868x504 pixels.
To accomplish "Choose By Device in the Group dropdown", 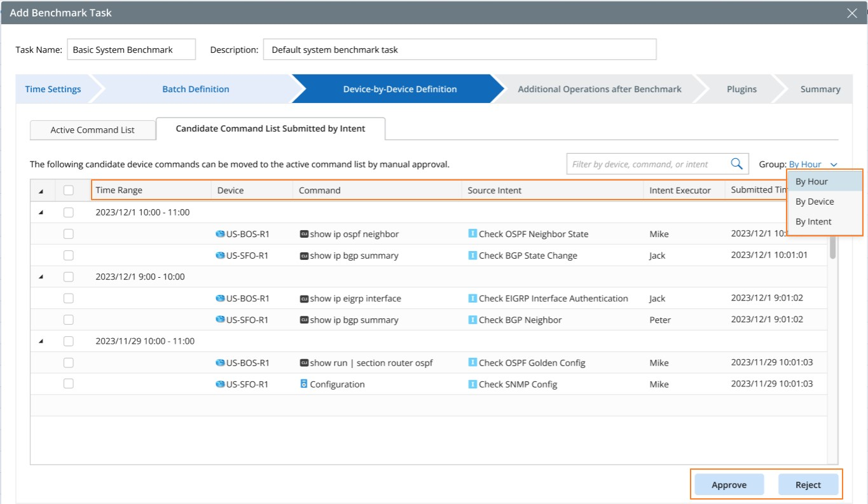I will [x=815, y=201].
